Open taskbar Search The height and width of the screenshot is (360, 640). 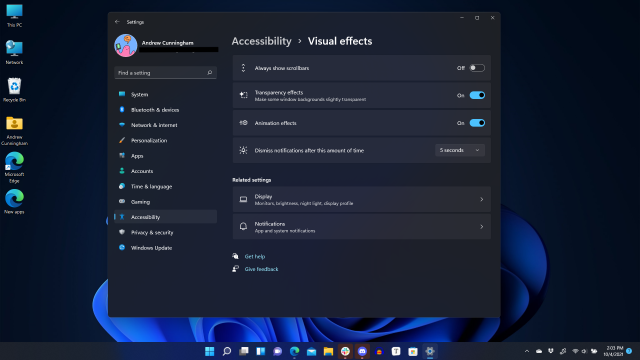[227, 351]
